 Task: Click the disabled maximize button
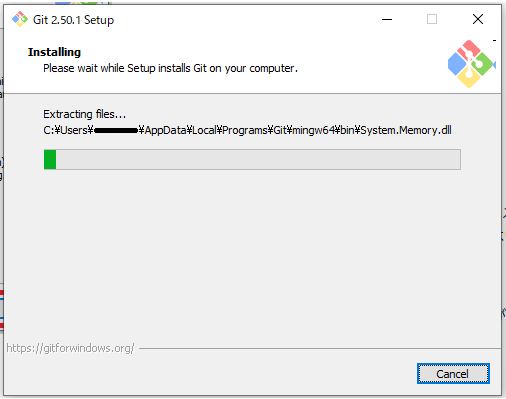432,19
